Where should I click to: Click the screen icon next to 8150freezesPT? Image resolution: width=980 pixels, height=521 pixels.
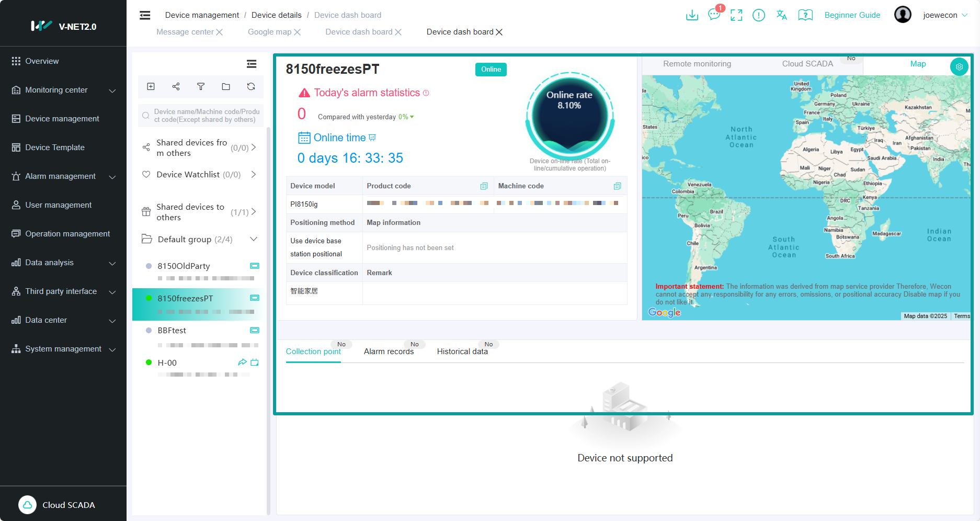(x=255, y=298)
